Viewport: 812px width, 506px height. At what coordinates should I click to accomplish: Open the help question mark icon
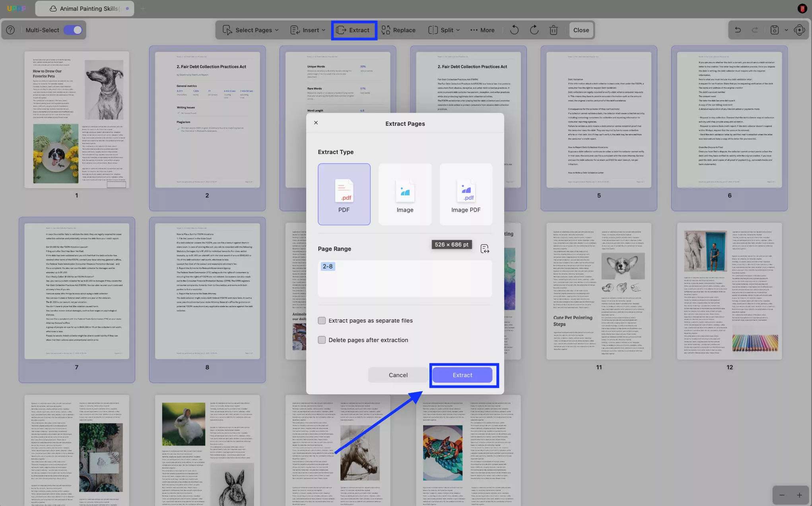11,30
